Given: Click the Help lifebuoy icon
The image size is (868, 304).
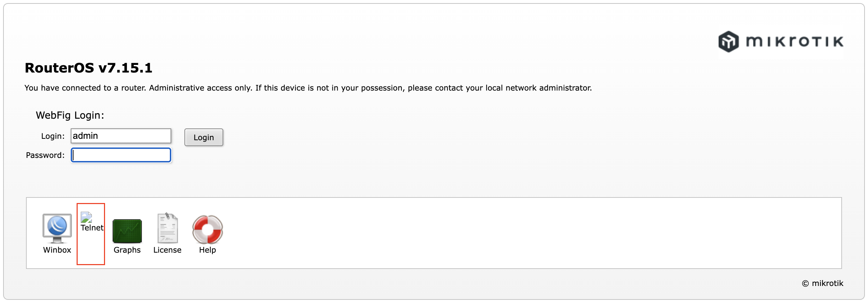Looking at the screenshot, I should tap(207, 229).
